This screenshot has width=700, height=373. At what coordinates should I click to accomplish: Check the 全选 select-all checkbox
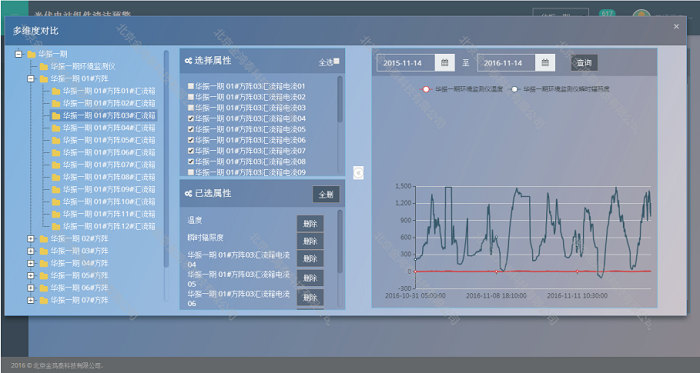pos(337,61)
